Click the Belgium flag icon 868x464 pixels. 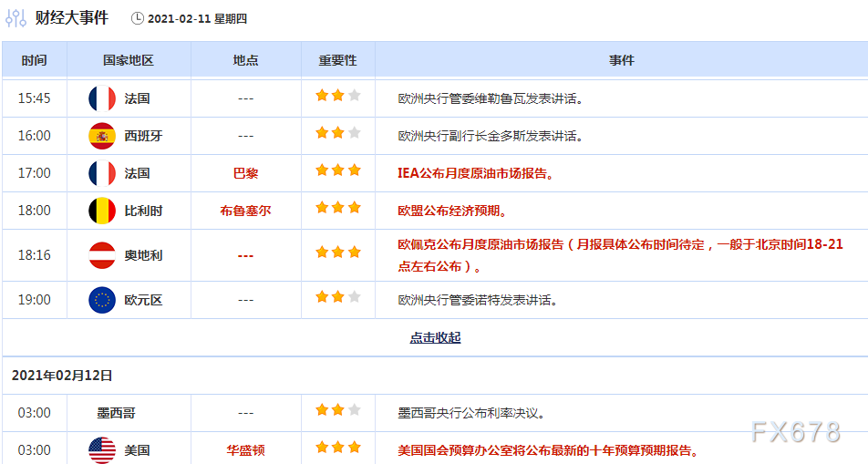click(102, 211)
